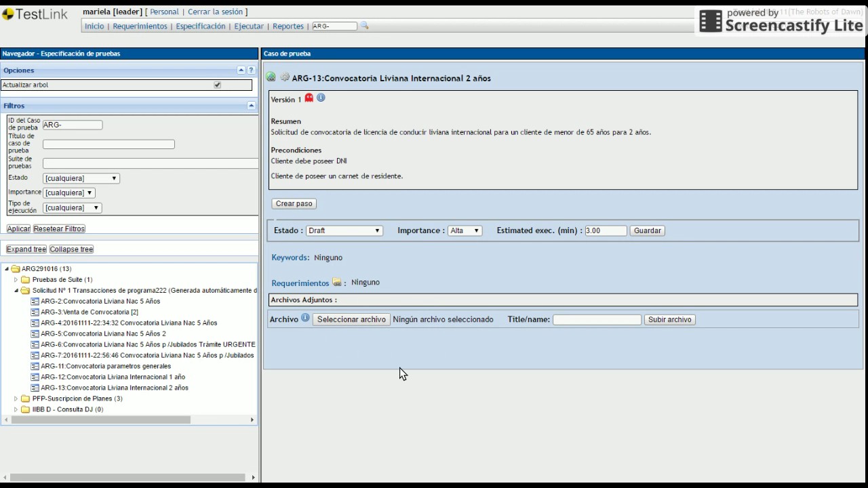
Task: Expand the PFP-Suscripcion de Planes node
Action: pyautogui.click(x=16, y=399)
